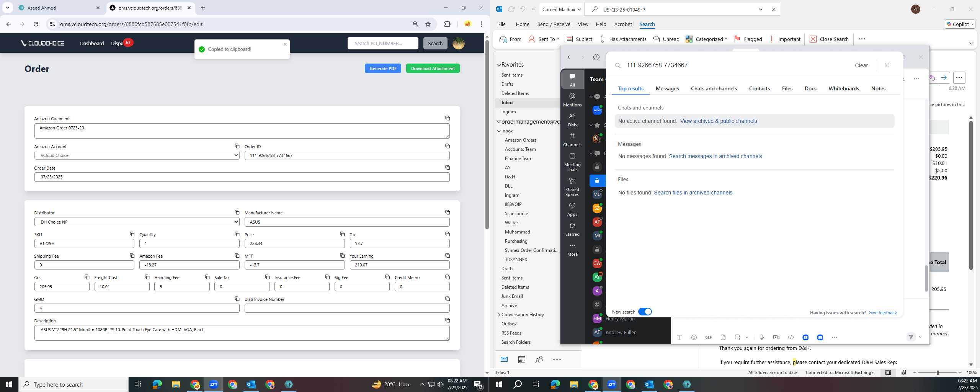Open Meeting chats in Zoom sidebar
This screenshot has width=980, height=392.
click(x=572, y=162)
